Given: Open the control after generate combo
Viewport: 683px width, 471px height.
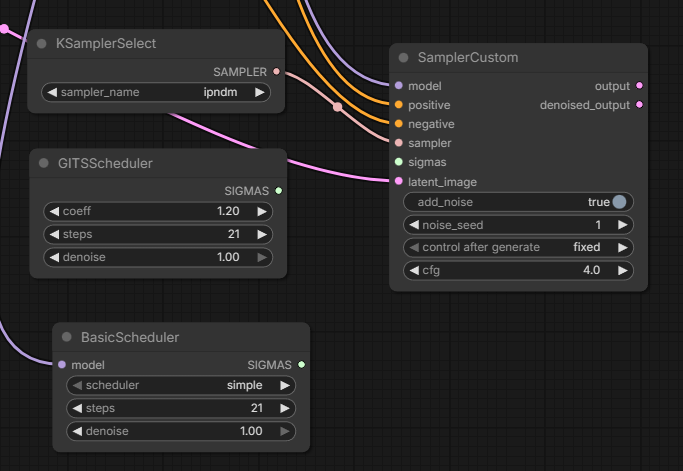Looking at the screenshot, I should pyautogui.click(x=518, y=247).
